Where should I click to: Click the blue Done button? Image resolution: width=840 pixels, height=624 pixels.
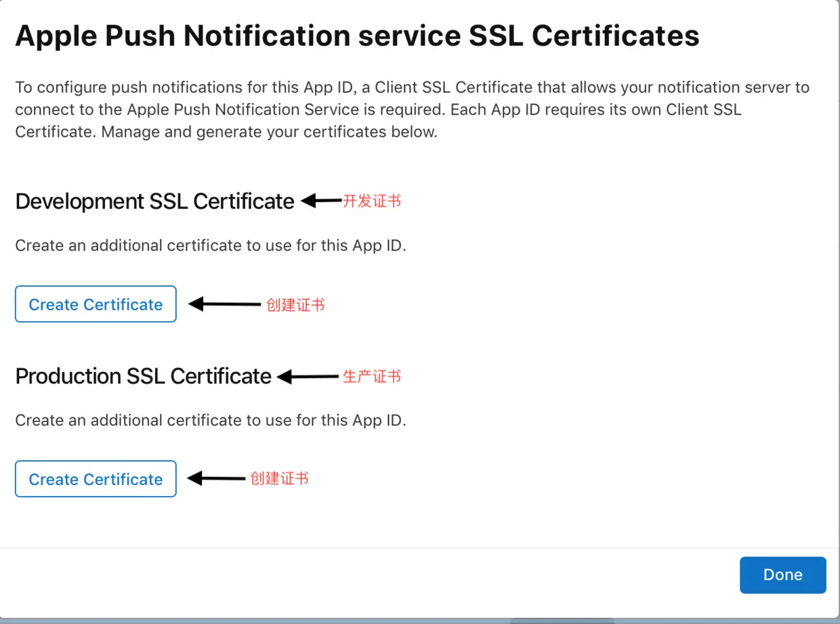coord(782,575)
